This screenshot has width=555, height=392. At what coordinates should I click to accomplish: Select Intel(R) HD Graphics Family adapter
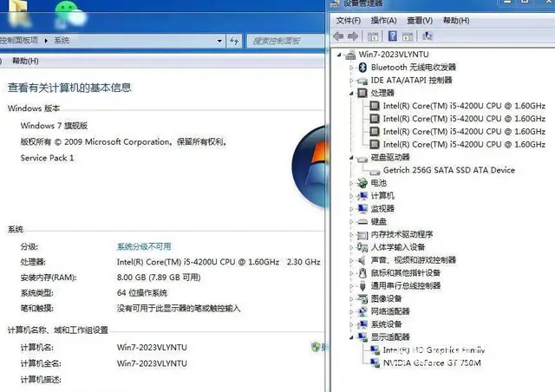coord(434,350)
